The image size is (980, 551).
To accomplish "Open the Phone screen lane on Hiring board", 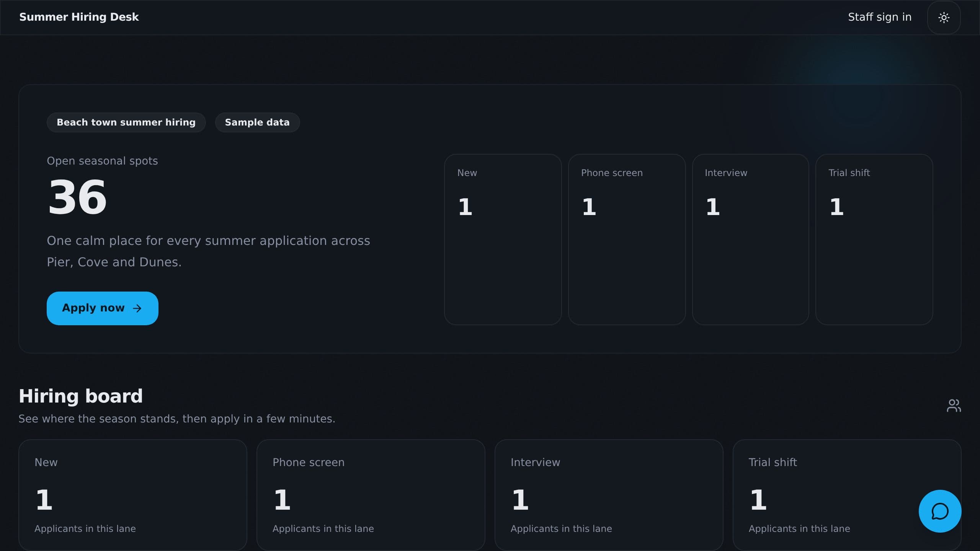I will (371, 495).
